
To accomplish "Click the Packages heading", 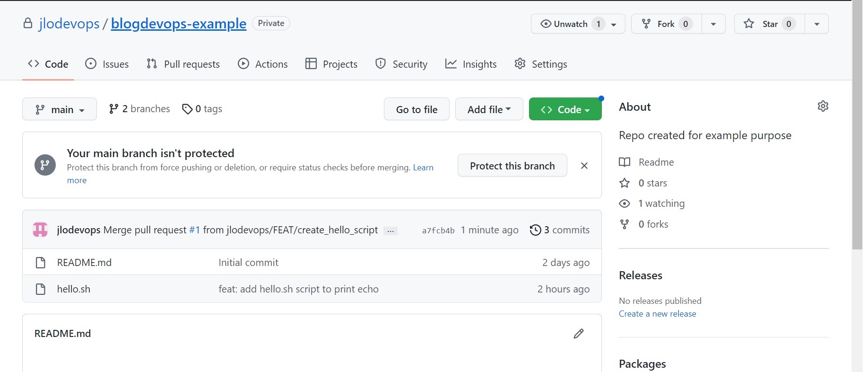I will [642, 364].
